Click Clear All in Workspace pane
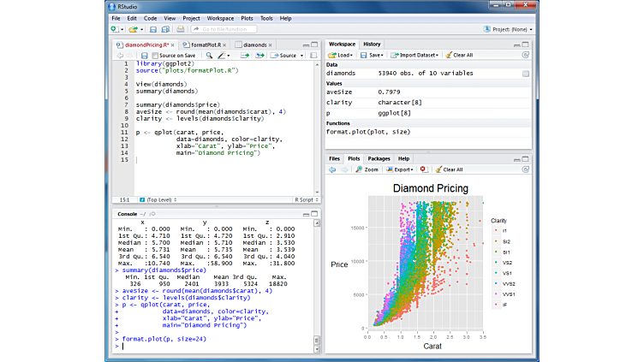Image resolution: width=644 pixels, height=362 pixels. coord(464,55)
